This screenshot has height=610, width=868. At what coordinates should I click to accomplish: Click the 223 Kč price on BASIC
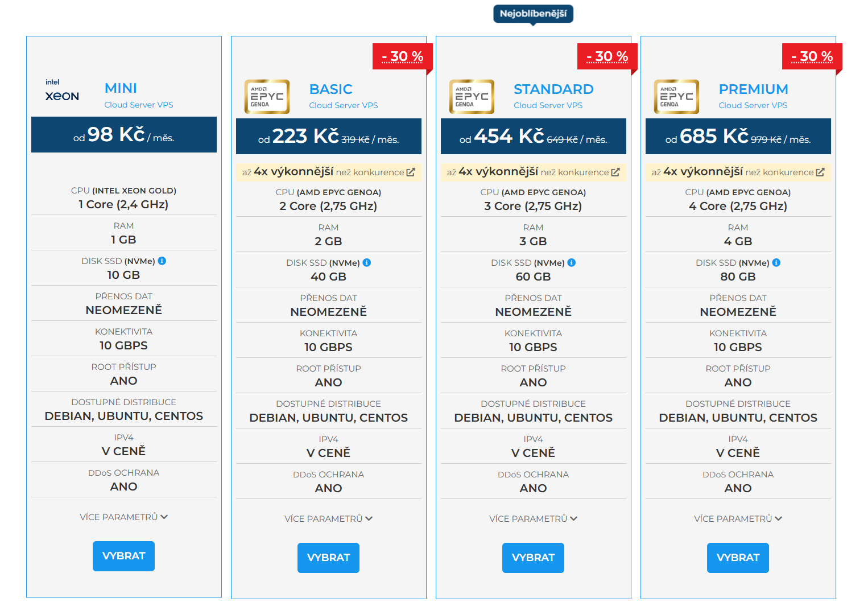[305, 136]
